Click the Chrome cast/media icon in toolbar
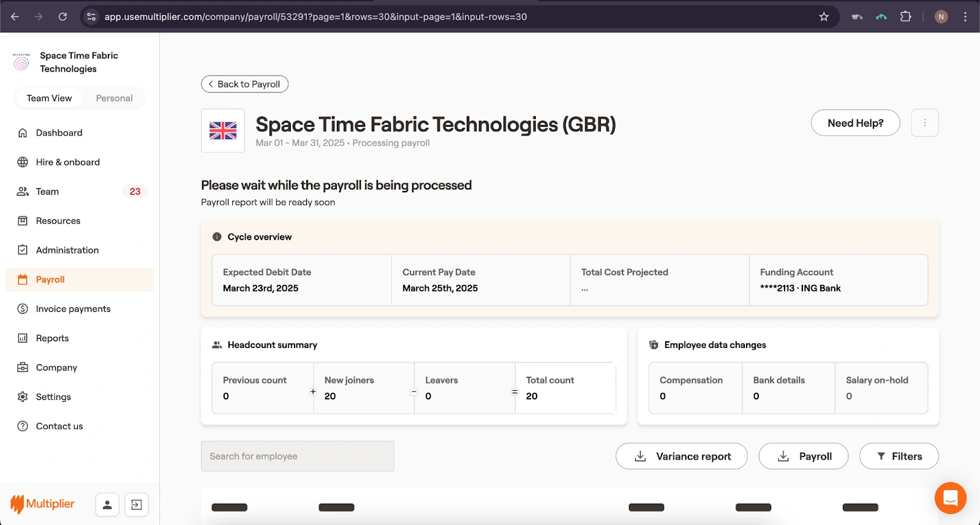This screenshot has height=525, width=980. click(x=858, y=17)
